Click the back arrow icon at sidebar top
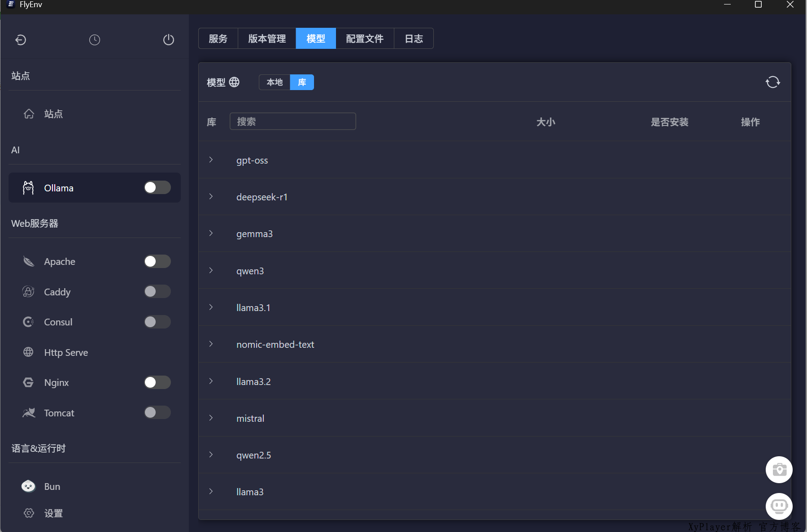 pos(21,40)
